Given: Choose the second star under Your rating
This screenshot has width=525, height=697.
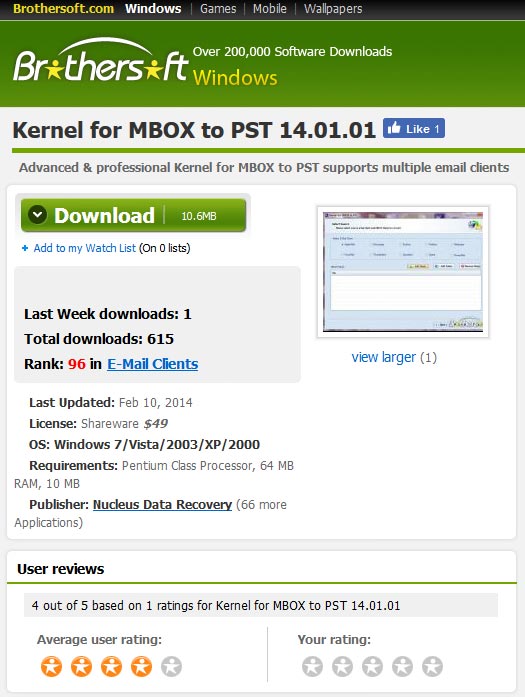Looking at the screenshot, I should pos(342,666).
